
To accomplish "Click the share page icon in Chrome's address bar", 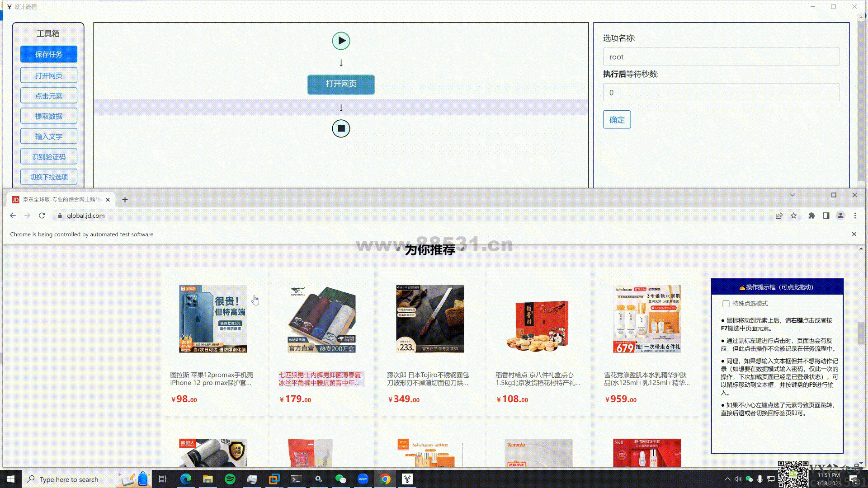I will pos(779,216).
